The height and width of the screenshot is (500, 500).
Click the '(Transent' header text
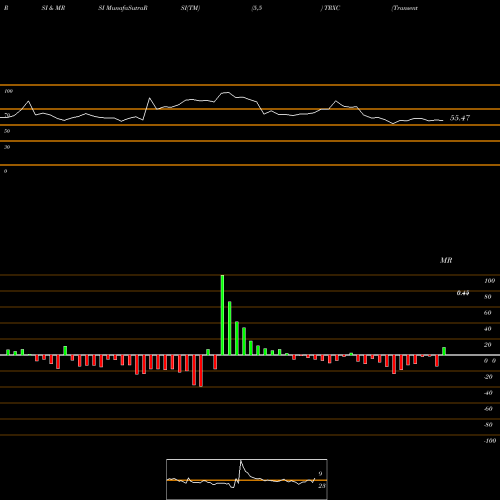[404, 8]
